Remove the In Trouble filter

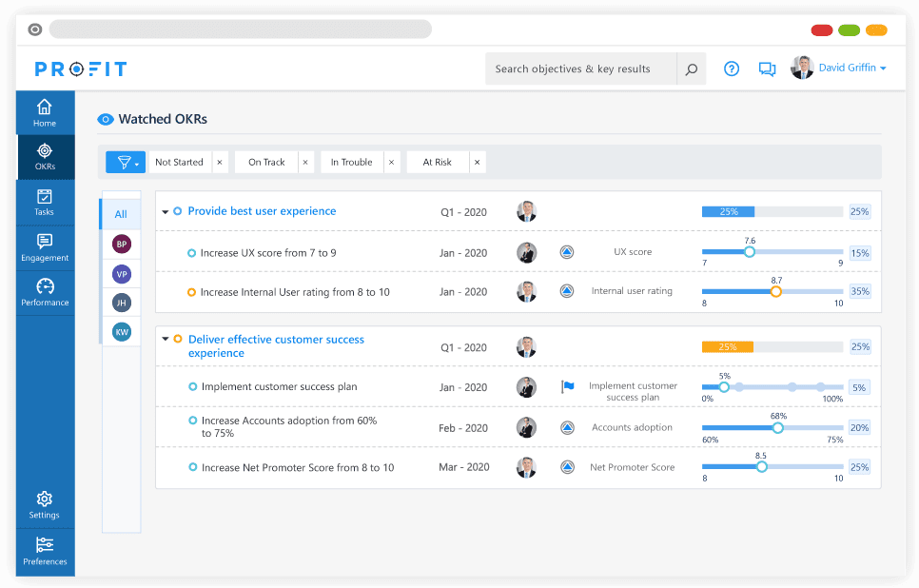(392, 163)
